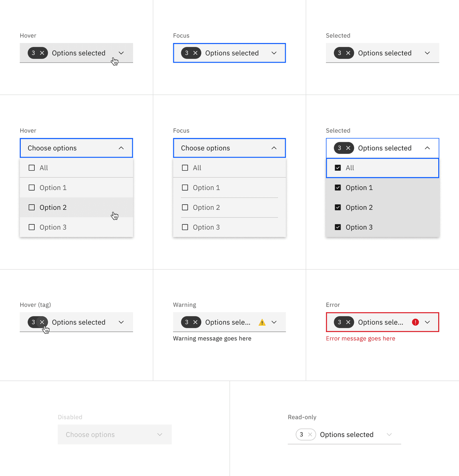Uncheck Option 3 in the Selected dropdown

click(337, 227)
